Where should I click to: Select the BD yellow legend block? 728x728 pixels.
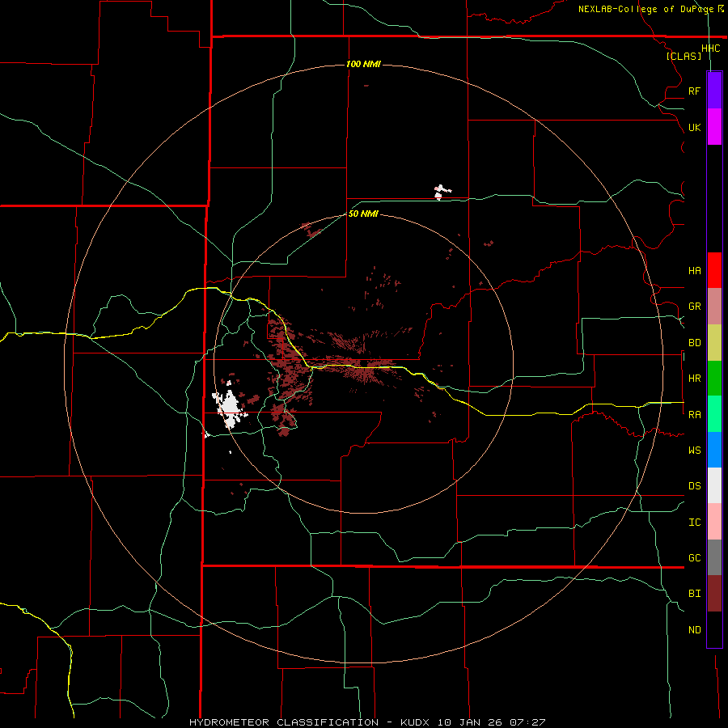pos(714,343)
